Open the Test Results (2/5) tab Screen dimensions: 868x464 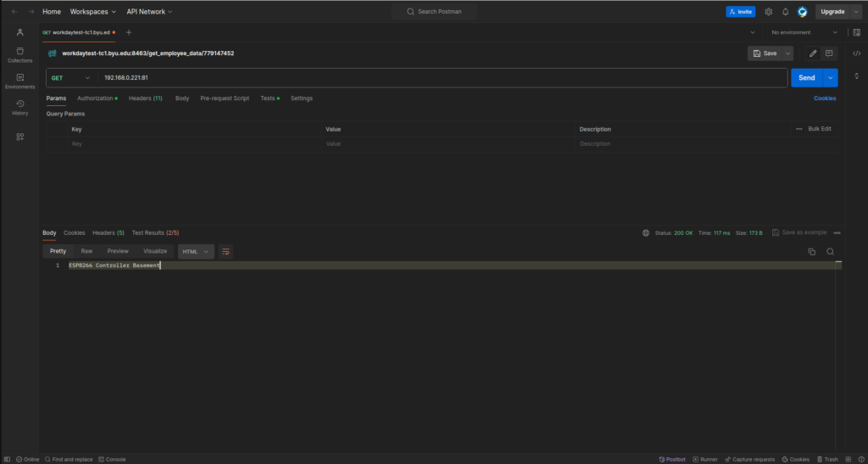pos(156,233)
